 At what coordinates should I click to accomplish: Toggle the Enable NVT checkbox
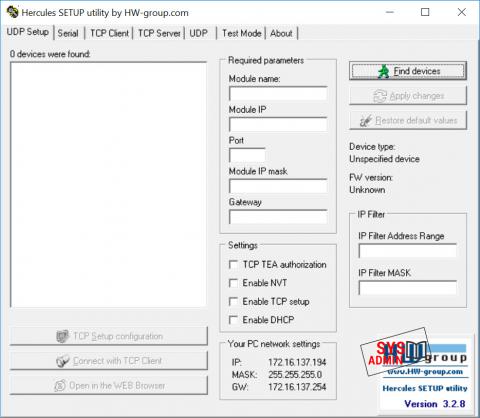click(x=233, y=283)
